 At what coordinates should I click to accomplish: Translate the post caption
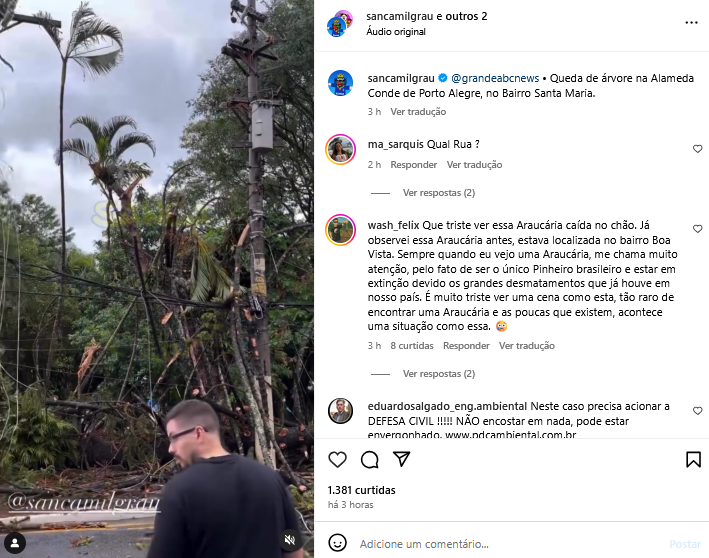418,112
